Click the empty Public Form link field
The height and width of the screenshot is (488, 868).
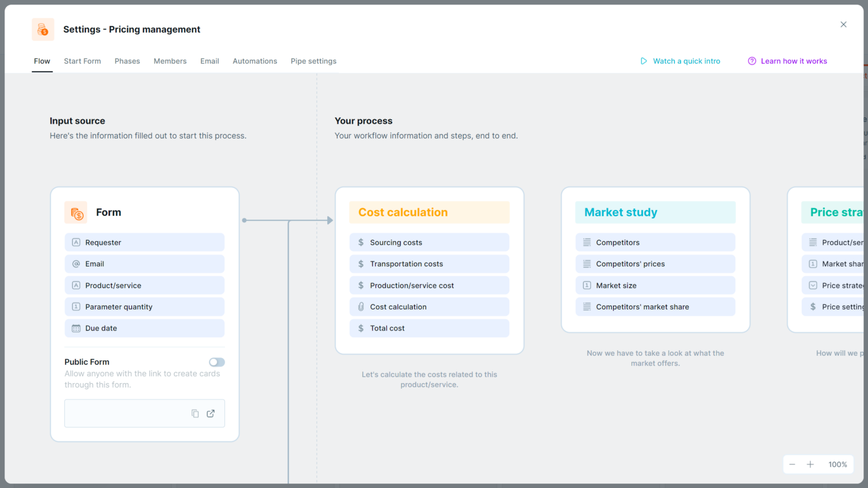[x=130, y=413]
